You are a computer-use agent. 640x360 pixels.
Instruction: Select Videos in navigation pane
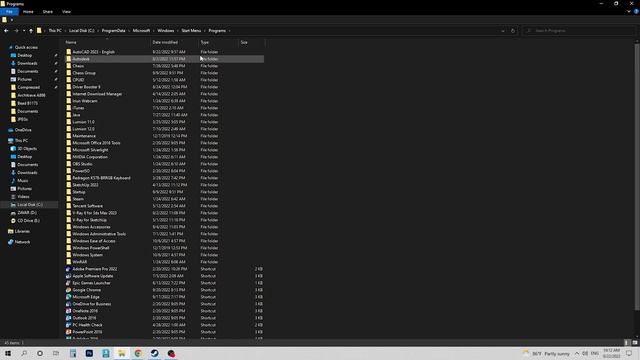pyautogui.click(x=23, y=197)
